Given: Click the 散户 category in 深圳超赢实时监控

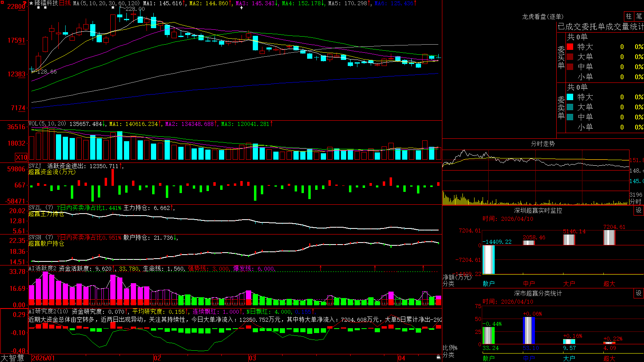Looking at the screenshot, I should pyautogui.click(x=489, y=284).
